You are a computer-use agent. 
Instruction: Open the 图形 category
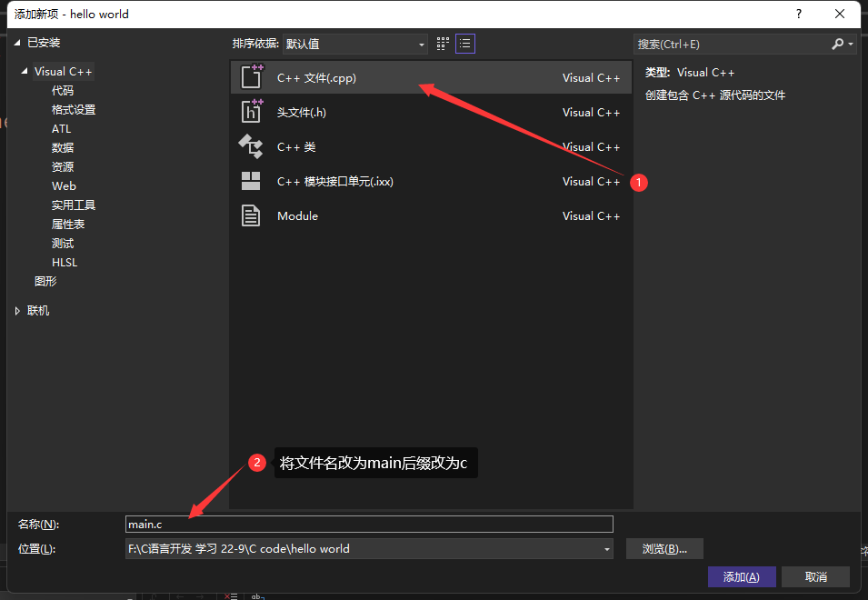pyautogui.click(x=45, y=281)
